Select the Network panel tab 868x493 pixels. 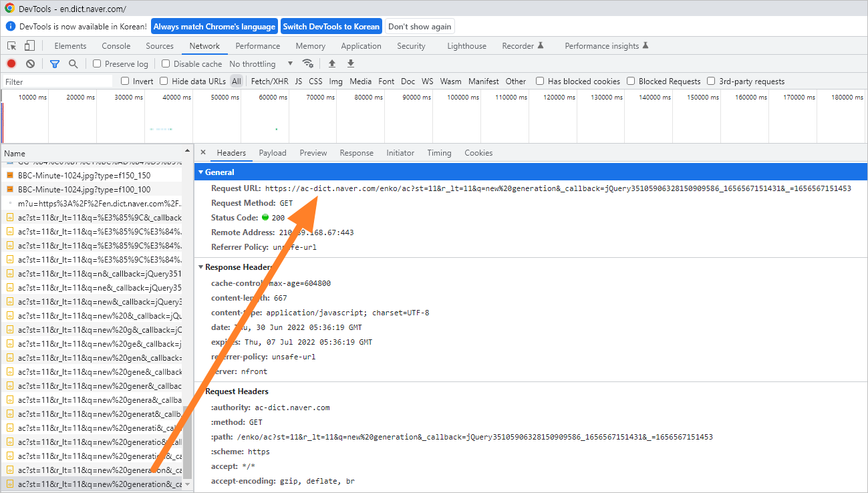click(x=204, y=46)
